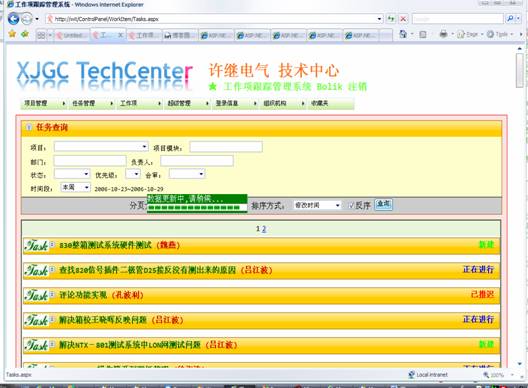Open the 时间段 dropdown showing 本周

(75, 188)
